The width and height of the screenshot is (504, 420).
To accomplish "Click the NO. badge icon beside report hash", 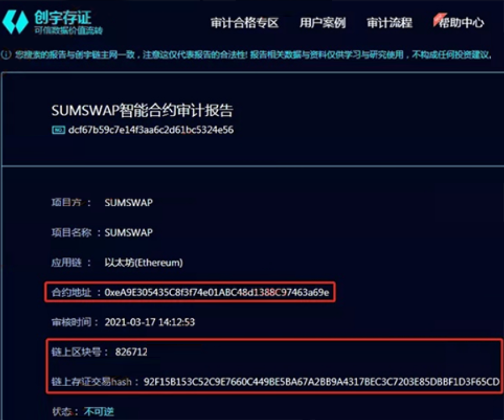I will point(59,130).
